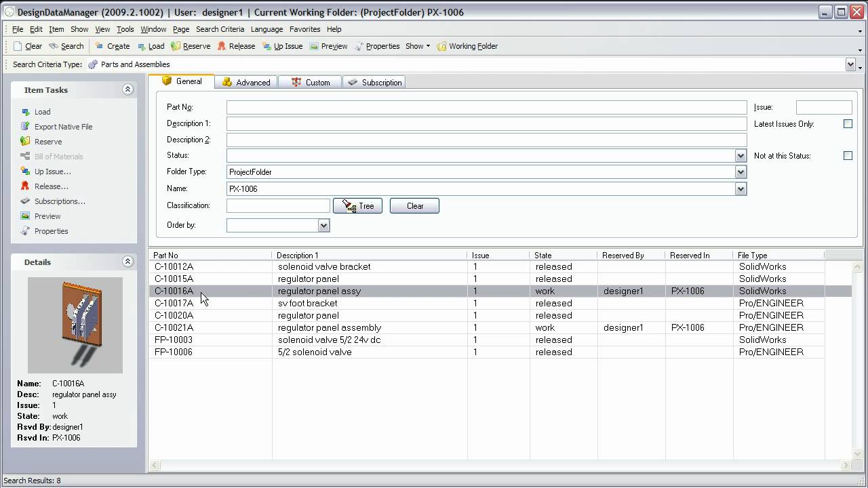Switch to the Subscription tab
Image resolution: width=868 pixels, height=488 pixels.
click(374, 82)
